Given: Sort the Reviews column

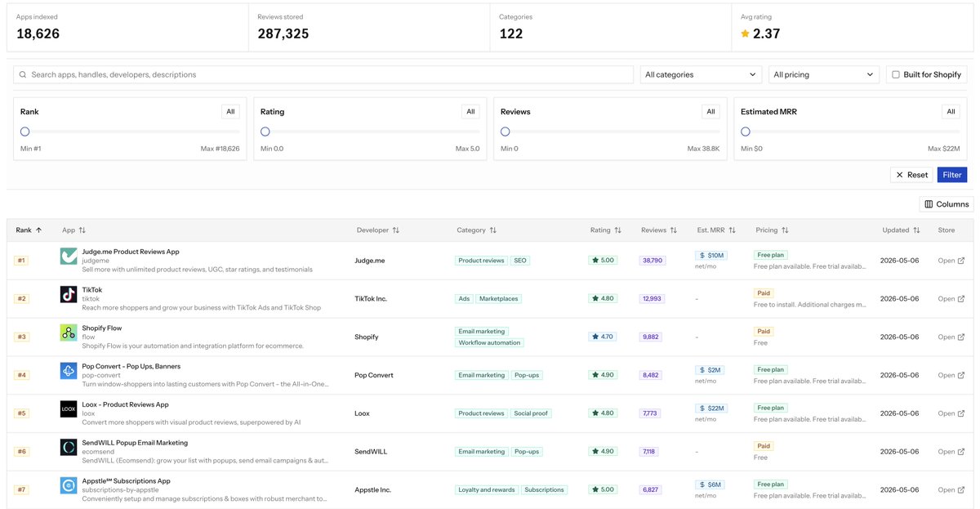Looking at the screenshot, I should point(674,230).
